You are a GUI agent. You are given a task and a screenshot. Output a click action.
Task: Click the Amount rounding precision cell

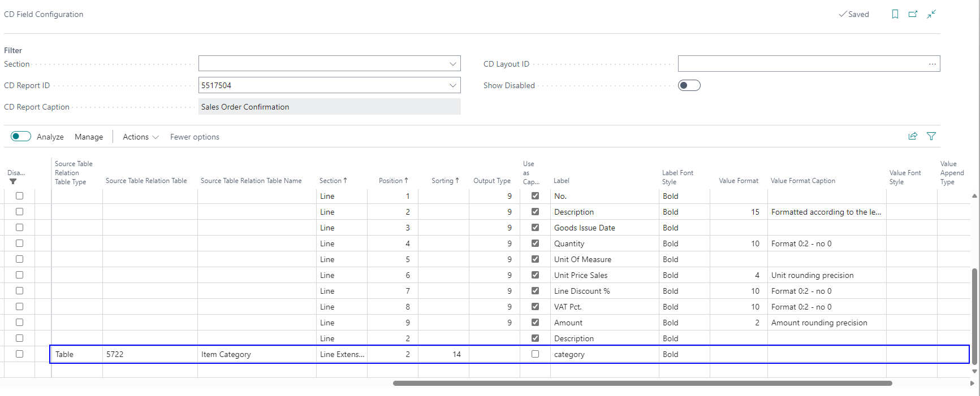[826, 323]
